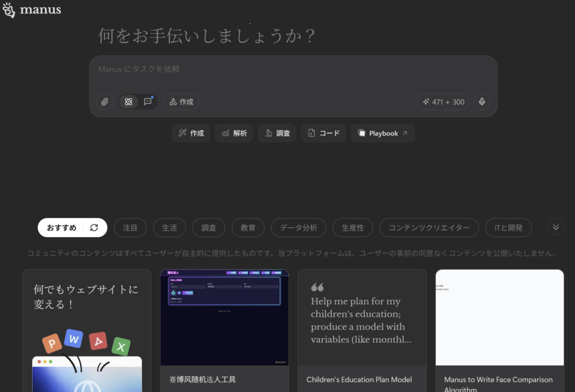Click the 何をお手伝いしましょうか？ heading
The width and height of the screenshot is (575, 392).
pyautogui.click(x=207, y=36)
